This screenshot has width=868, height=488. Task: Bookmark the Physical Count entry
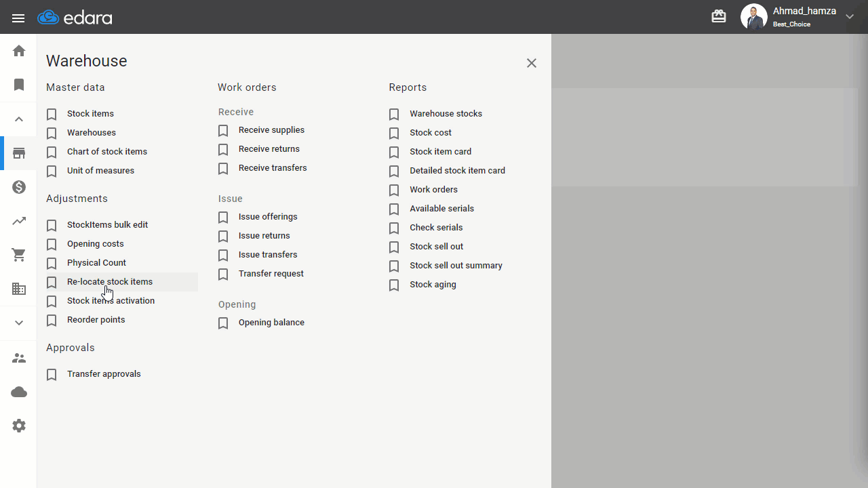point(52,264)
